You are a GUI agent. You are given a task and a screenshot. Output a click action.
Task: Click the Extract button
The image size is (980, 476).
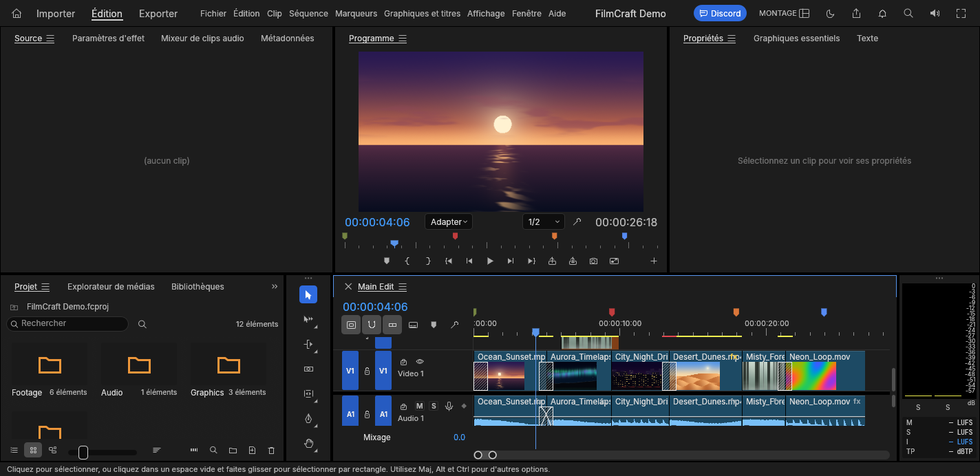click(x=573, y=261)
